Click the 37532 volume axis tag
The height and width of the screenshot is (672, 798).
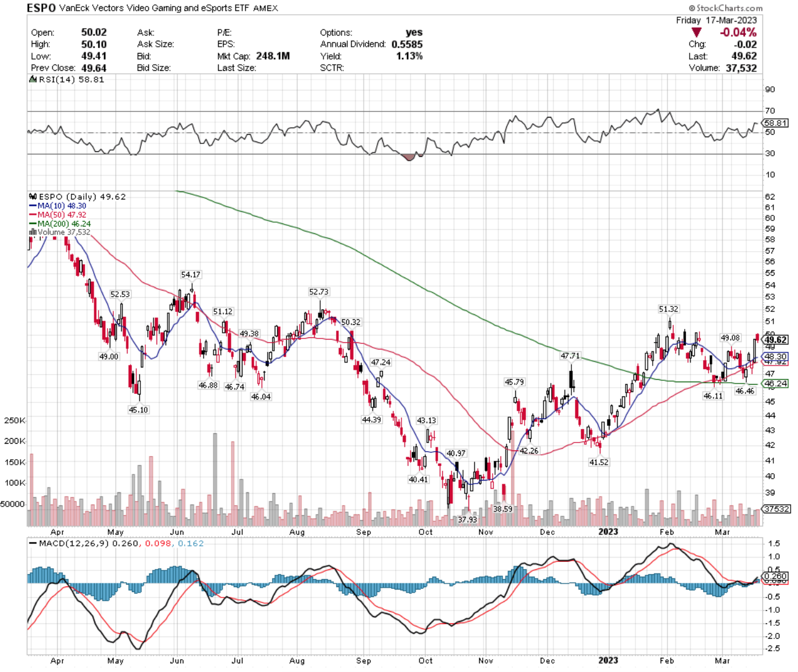pos(776,509)
